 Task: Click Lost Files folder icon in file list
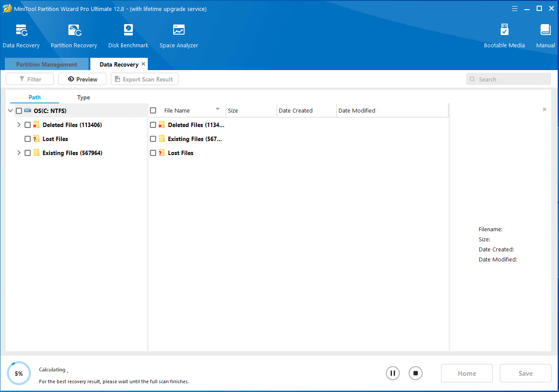(x=161, y=153)
